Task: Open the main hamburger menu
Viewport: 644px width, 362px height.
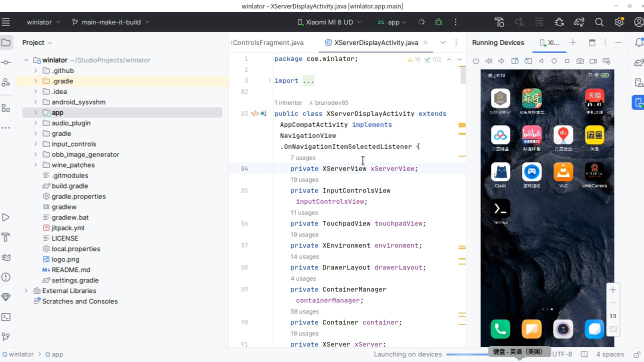Action: [x=6, y=22]
